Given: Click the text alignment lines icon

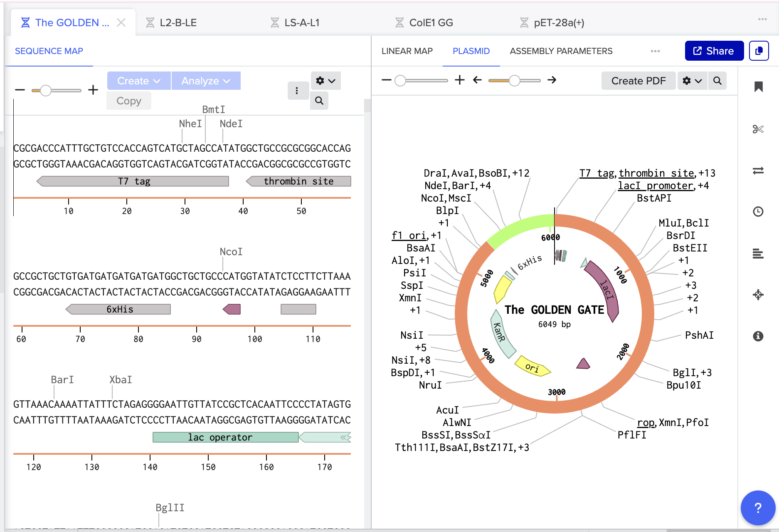Looking at the screenshot, I should [758, 253].
